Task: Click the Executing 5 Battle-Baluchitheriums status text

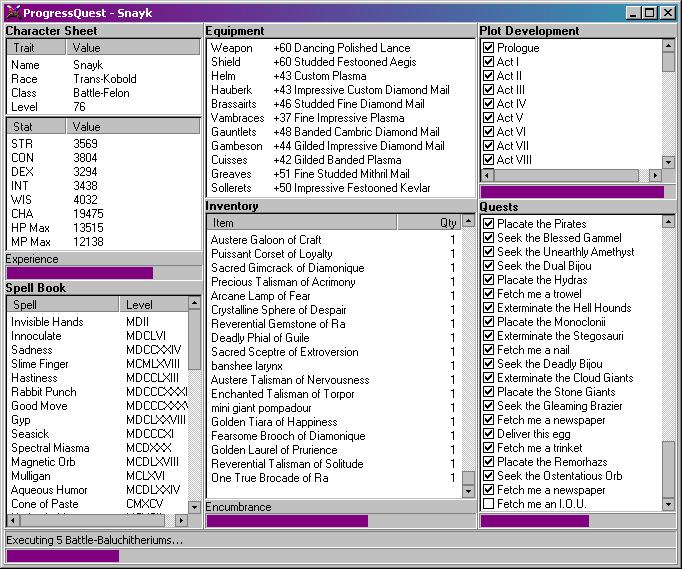Action: 94,540
